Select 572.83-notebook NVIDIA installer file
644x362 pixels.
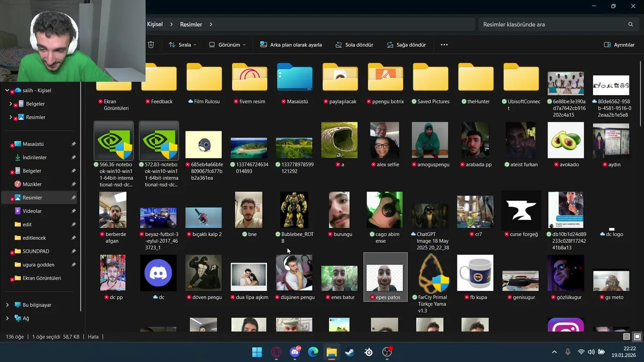pyautogui.click(x=159, y=153)
